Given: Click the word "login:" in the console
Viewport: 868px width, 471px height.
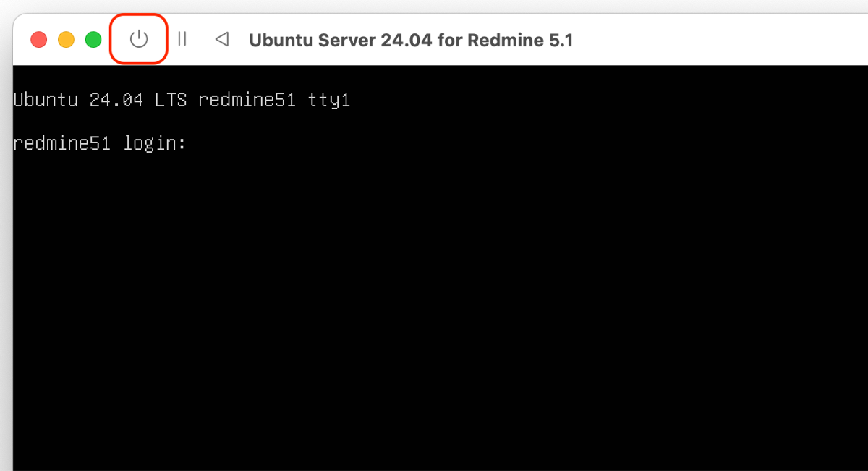Looking at the screenshot, I should 155,143.
